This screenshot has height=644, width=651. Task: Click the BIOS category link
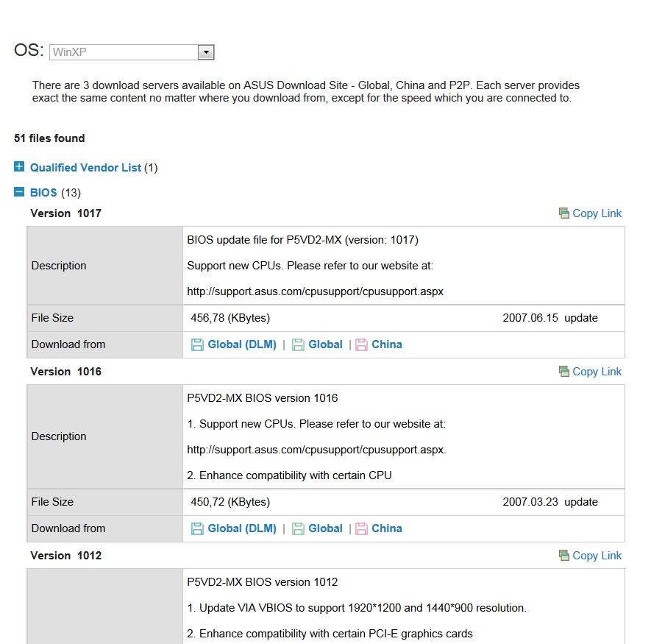point(43,192)
